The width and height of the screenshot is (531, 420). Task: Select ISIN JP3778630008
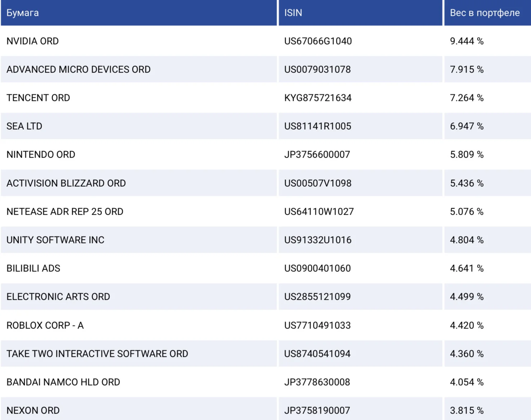pyautogui.click(x=317, y=382)
